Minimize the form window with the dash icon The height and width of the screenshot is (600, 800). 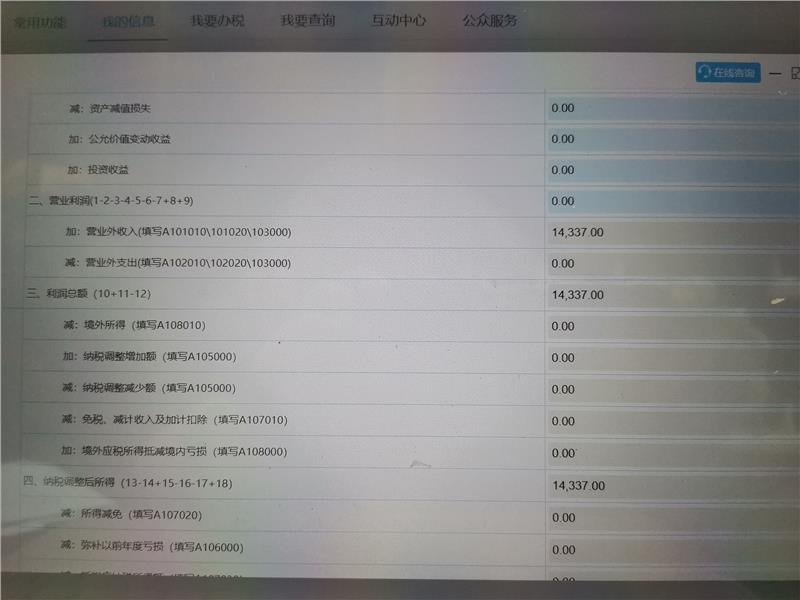coord(775,73)
